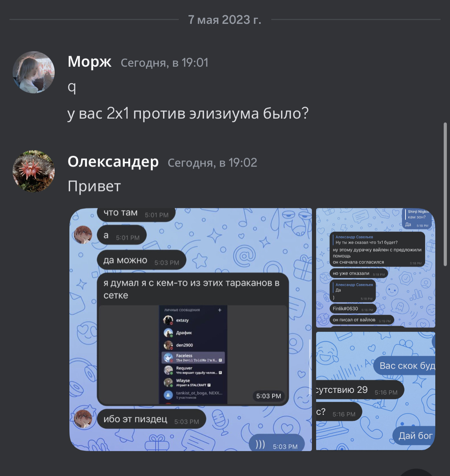Click the username Олександер
450x476 pixels.
tap(113, 162)
